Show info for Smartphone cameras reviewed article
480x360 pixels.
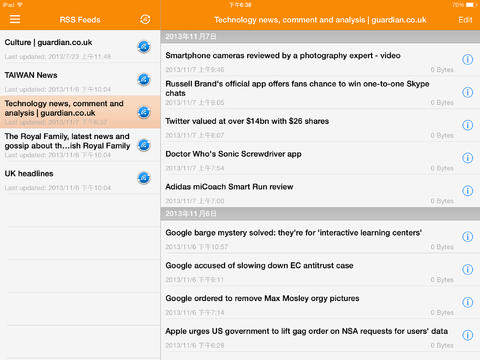click(468, 59)
